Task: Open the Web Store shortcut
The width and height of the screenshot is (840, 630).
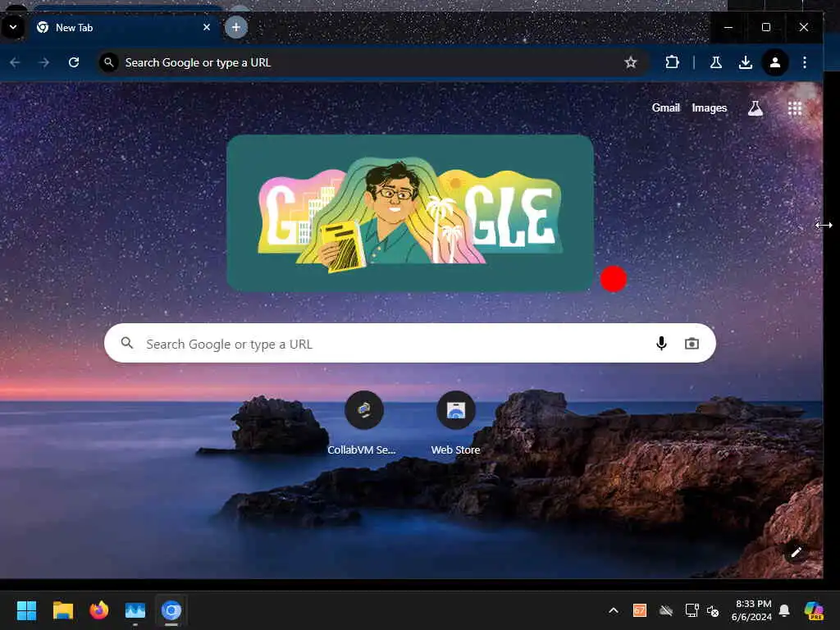Action: (x=456, y=423)
